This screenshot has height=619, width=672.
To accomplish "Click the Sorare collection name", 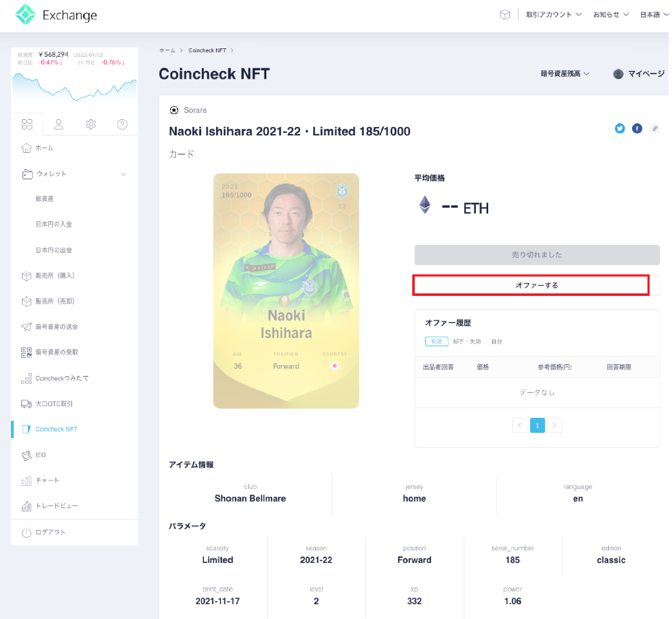I will point(195,110).
